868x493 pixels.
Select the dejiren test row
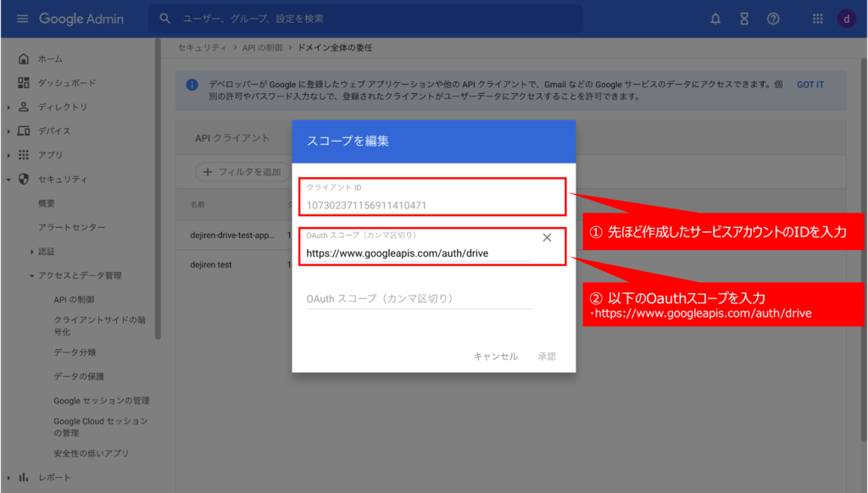(x=211, y=264)
